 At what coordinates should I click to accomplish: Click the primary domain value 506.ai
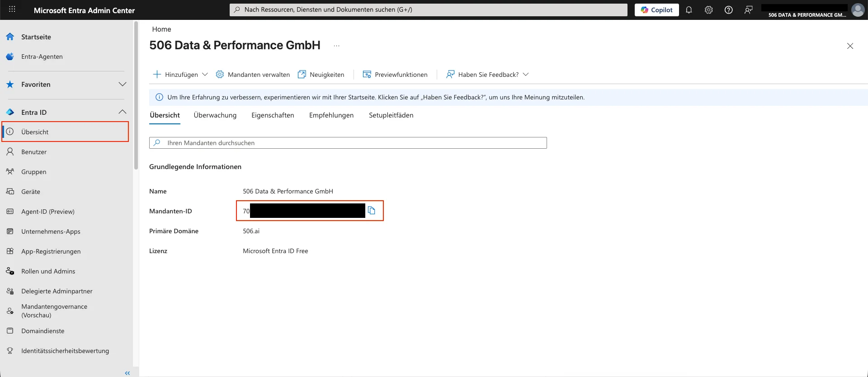pos(251,231)
